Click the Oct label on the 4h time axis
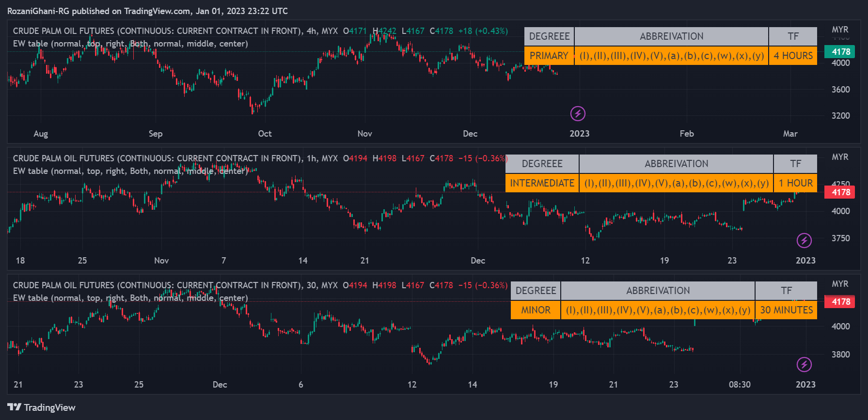This screenshot has height=420, width=868. pyautogui.click(x=265, y=134)
